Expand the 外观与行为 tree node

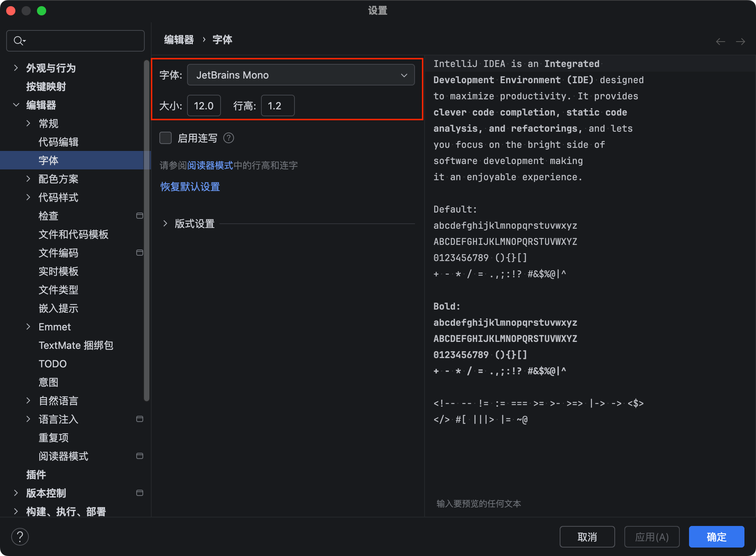pos(15,68)
